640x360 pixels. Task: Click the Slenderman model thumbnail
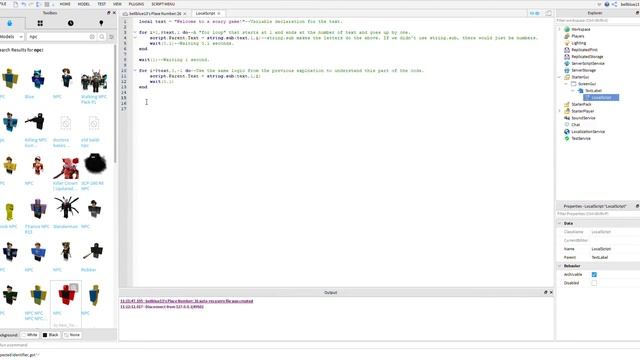click(66, 207)
